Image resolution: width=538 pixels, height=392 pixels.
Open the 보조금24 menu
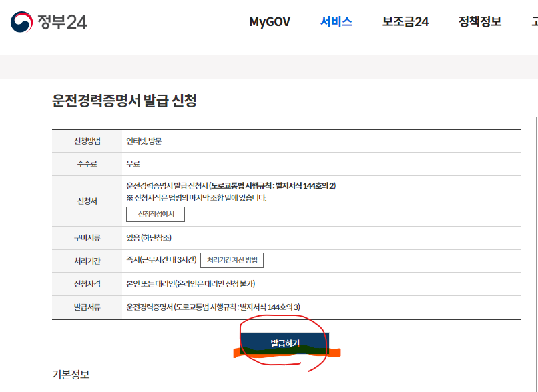pos(405,21)
